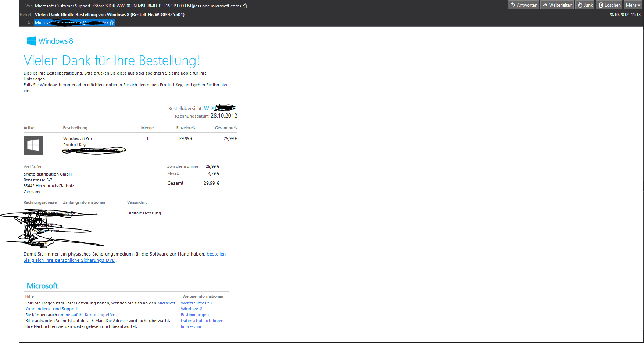
Task: Click the recipient 'Mich' address field
Action: click(74, 23)
